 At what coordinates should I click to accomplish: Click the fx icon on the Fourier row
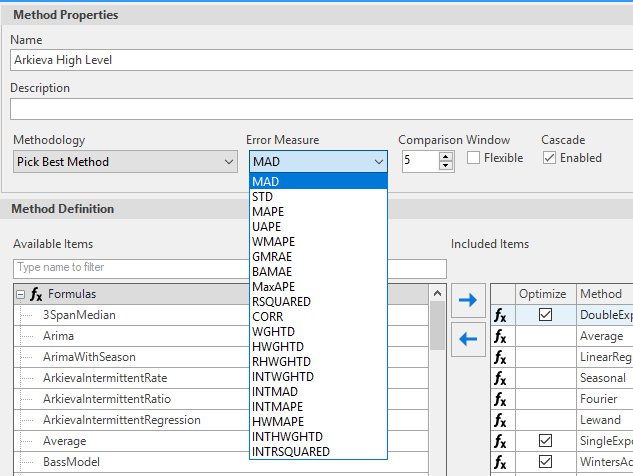[500, 399]
